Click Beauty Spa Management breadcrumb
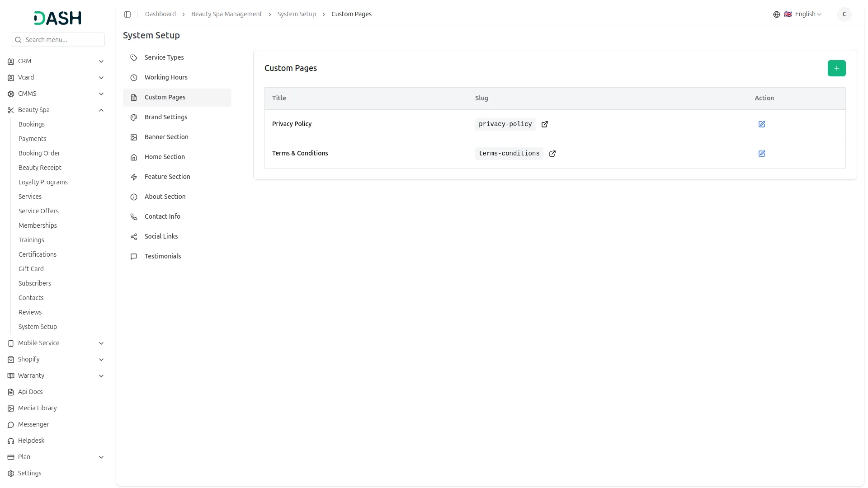The image size is (868, 488). (x=226, y=14)
